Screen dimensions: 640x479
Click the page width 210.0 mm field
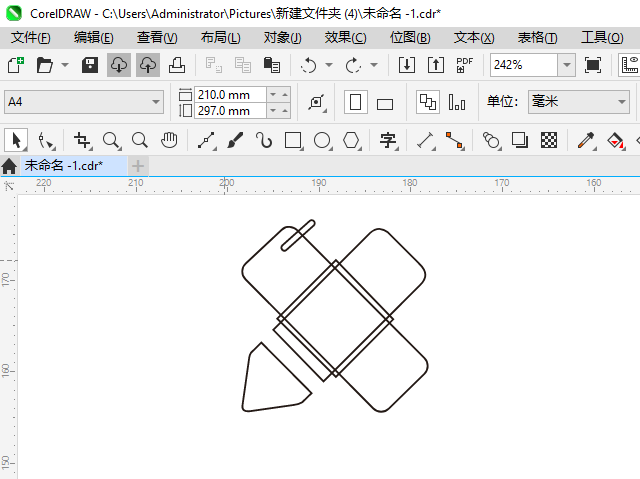click(x=231, y=95)
